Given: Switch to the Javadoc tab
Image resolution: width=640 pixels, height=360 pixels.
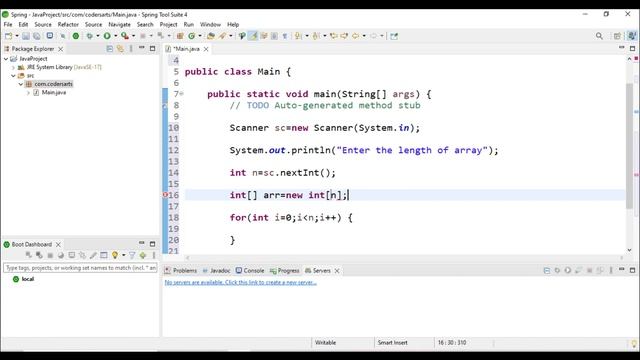Looking at the screenshot, I should [216, 271].
